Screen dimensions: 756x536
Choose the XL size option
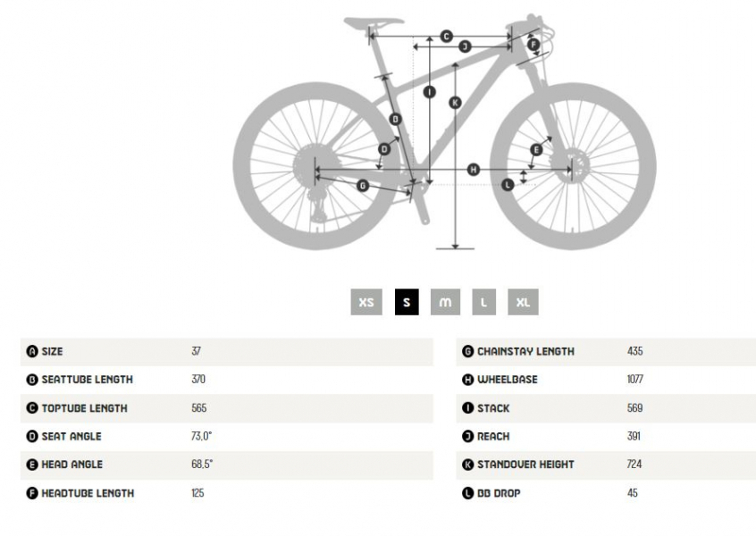point(523,302)
